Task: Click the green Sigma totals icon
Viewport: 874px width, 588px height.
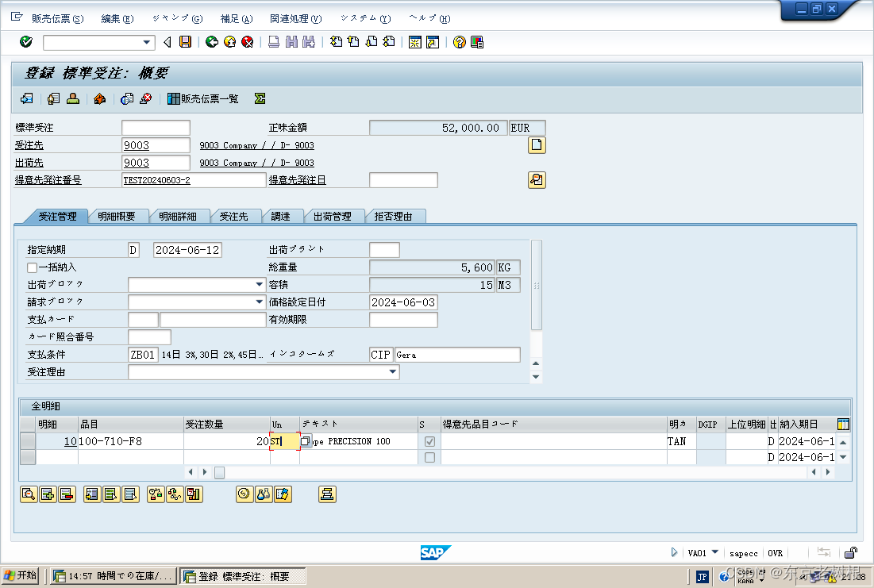Action: [x=260, y=98]
